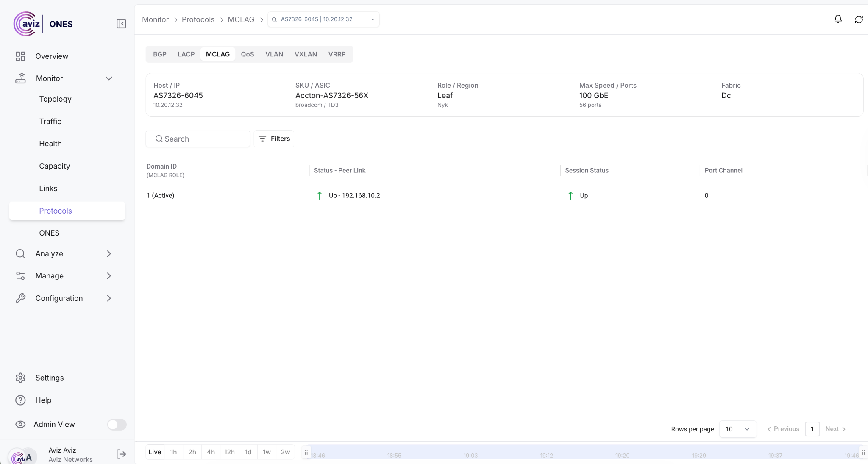Select the Live time range
The width and height of the screenshot is (868, 464).
pos(155,452)
